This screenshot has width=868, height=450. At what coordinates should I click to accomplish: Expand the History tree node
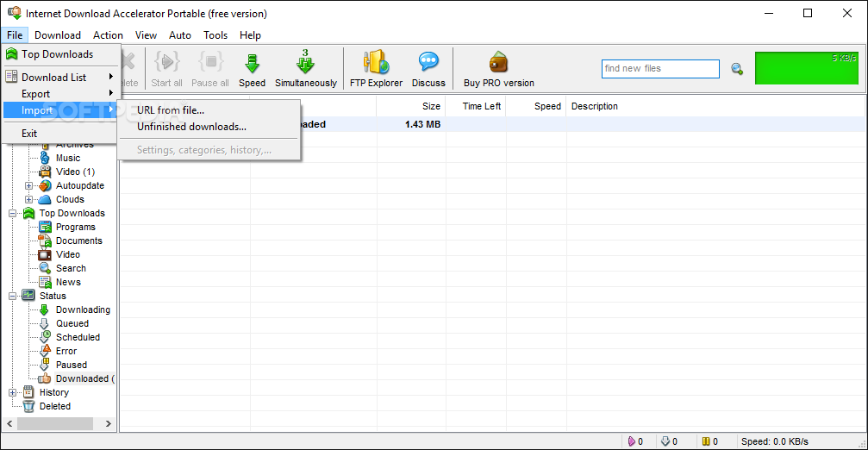(x=12, y=393)
